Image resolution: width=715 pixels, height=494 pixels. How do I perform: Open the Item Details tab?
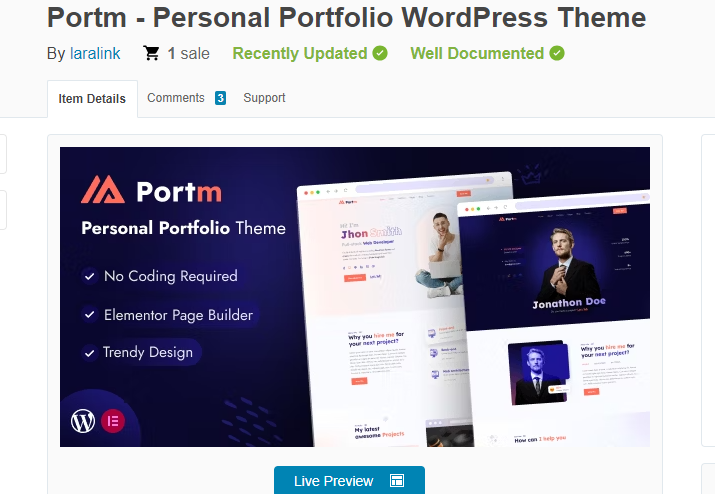click(x=92, y=99)
